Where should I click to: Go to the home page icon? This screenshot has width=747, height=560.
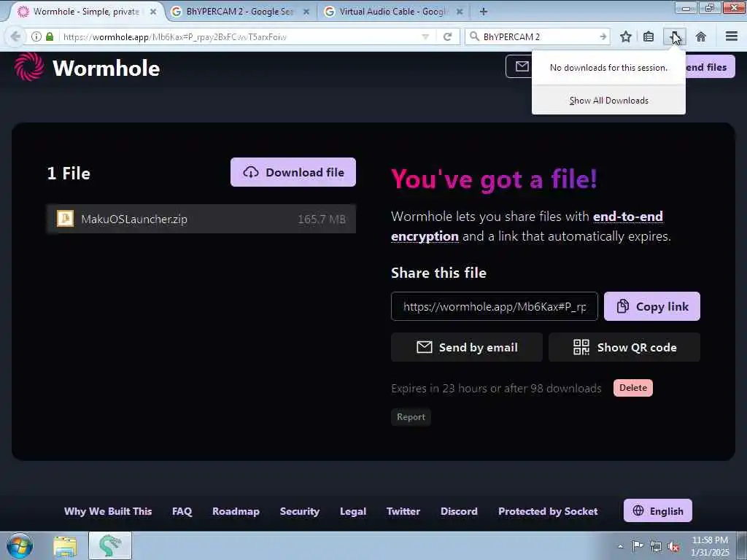tap(701, 36)
